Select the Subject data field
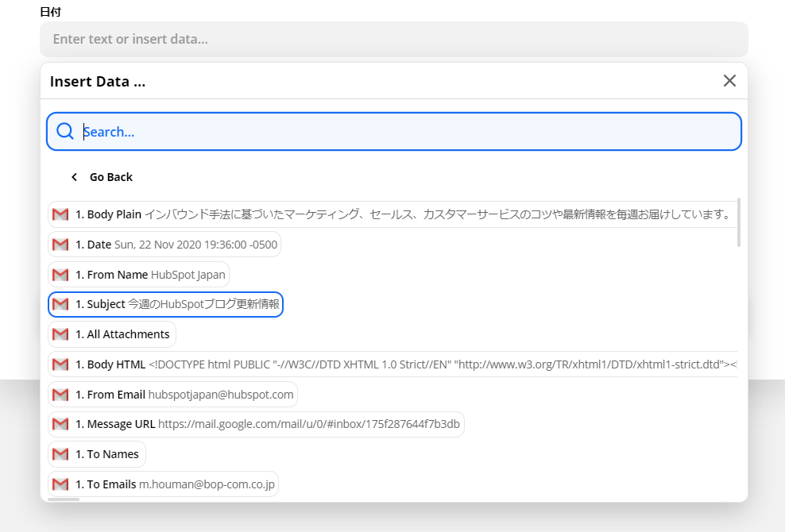The height and width of the screenshot is (532, 785). (x=166, y=304)
